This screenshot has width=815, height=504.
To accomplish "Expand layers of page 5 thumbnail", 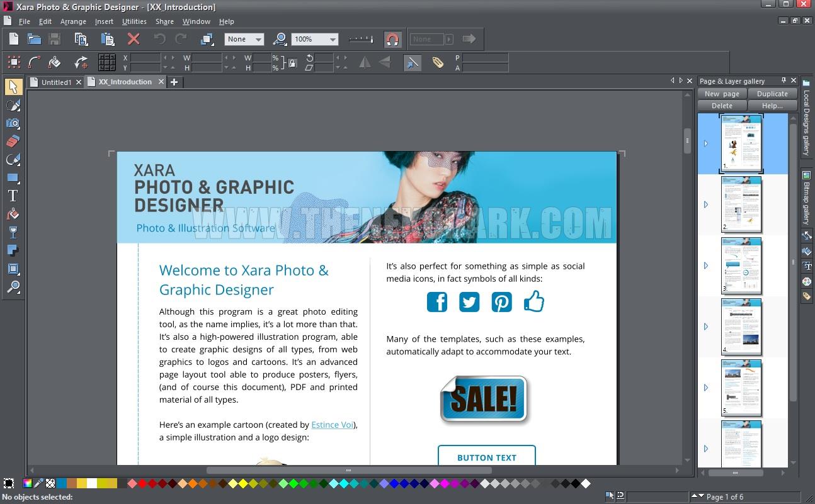I will pos(706,388).
